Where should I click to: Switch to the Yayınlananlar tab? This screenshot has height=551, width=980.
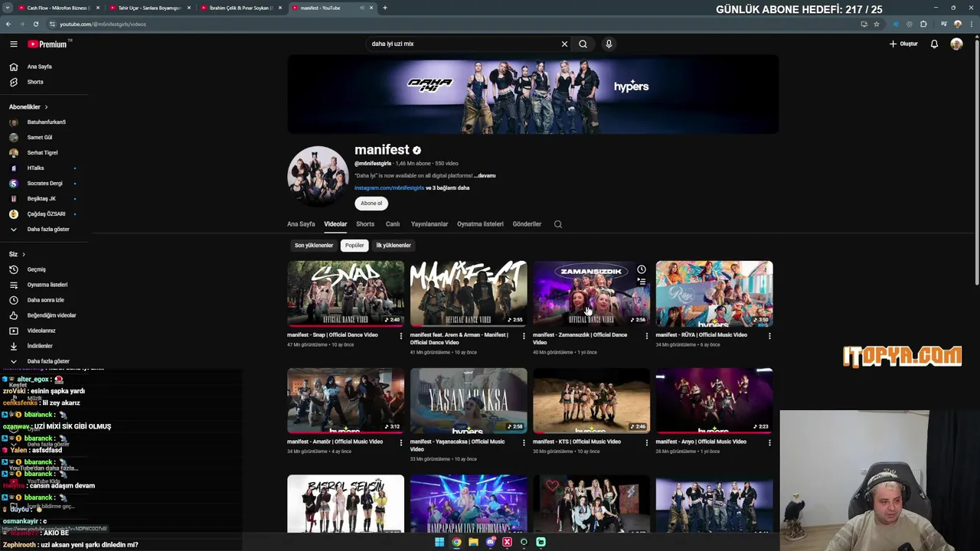pyautogui.click(x=430, y=224)
